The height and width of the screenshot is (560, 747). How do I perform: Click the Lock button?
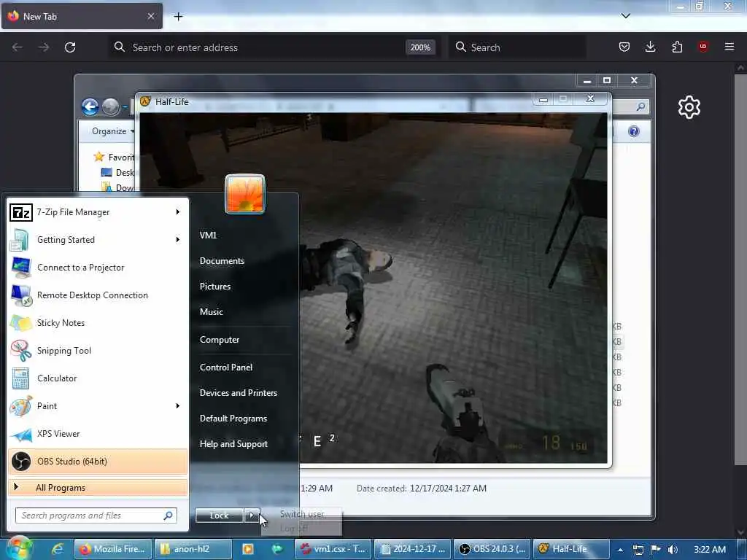(219, 516)
